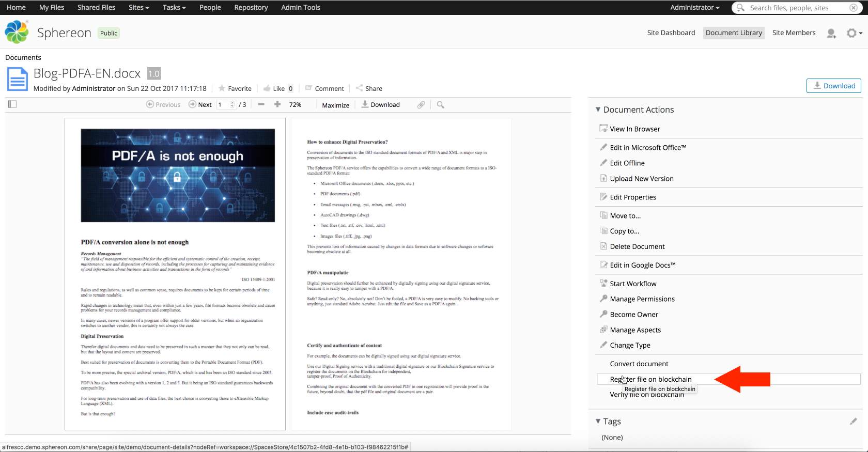Click Register file on blockchain
Screen dimensions: 868x452
pyautogui.click(x=650, y=379)
